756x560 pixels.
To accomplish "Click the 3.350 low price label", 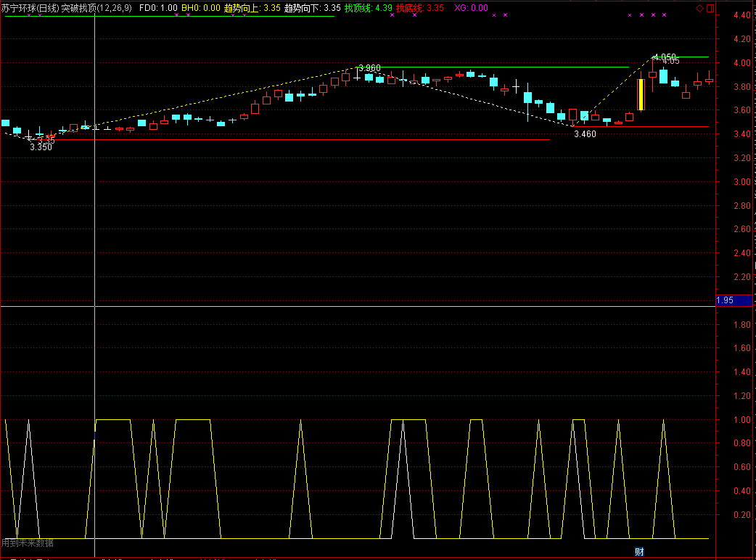I will [41, 147].
